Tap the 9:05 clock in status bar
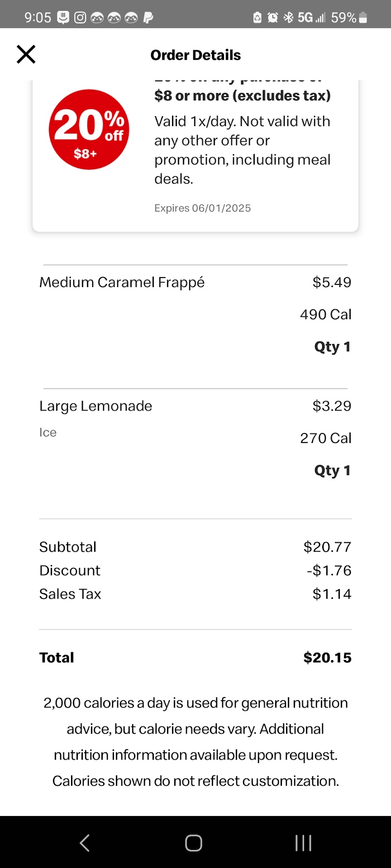The height and width of the screenshot is (868, 391). coord(38,18)
